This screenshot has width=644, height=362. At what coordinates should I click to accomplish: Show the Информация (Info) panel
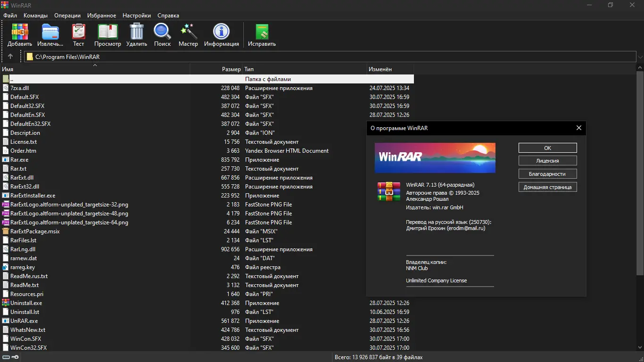pyautogui.click(x=221, y=32)
